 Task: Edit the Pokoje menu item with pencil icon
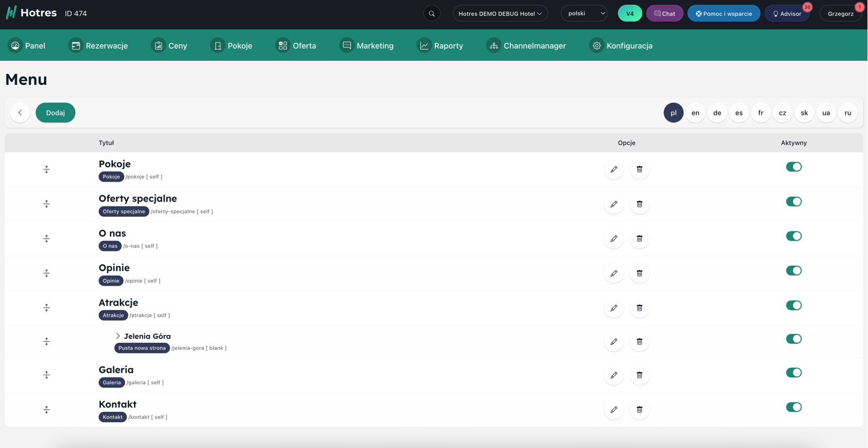coord(614,170)
